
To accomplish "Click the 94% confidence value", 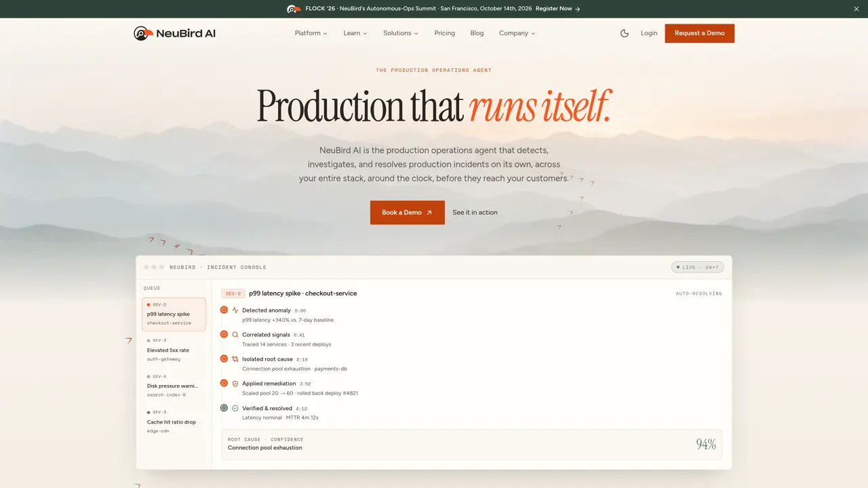I will coord(706,445).
